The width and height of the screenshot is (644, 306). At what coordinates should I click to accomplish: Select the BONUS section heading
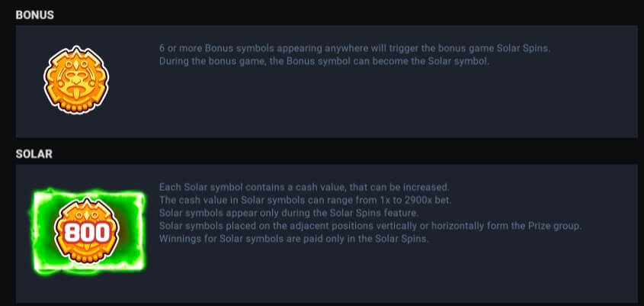[35, 15]
